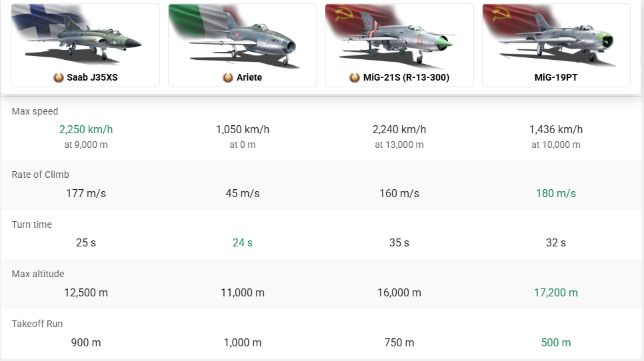644x361 pixels.
Task: Click the premium icon beside Saab J35XS
Action: pyautogui.click(x=59, y=77)
